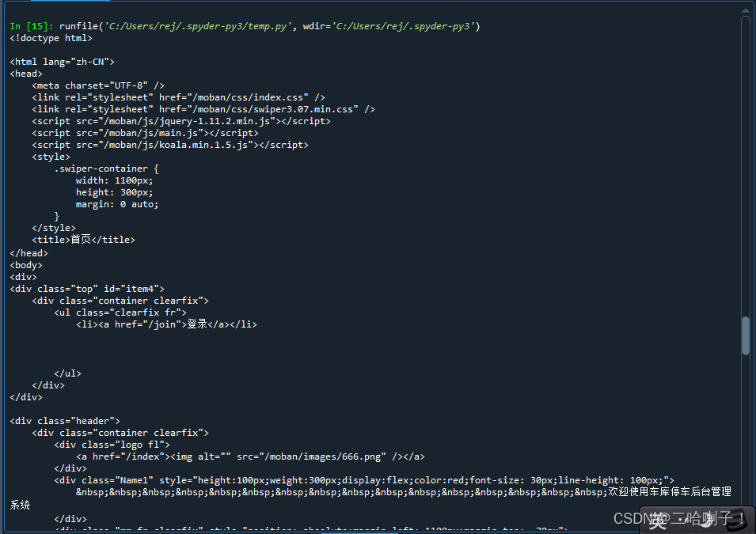This screenshot has height=534, width=756.
Task: Click the '</ul>' closing tag line
Action: (67, 373)
